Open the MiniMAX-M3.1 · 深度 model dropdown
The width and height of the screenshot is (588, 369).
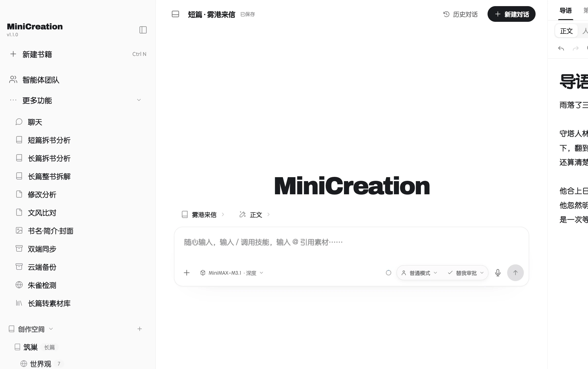(x=232, y=273)
